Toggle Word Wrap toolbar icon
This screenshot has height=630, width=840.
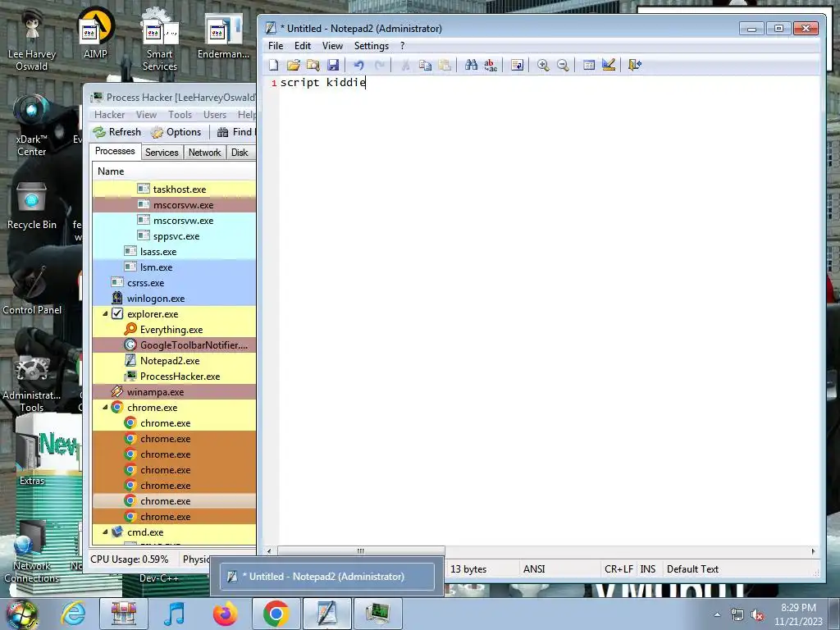517,66
